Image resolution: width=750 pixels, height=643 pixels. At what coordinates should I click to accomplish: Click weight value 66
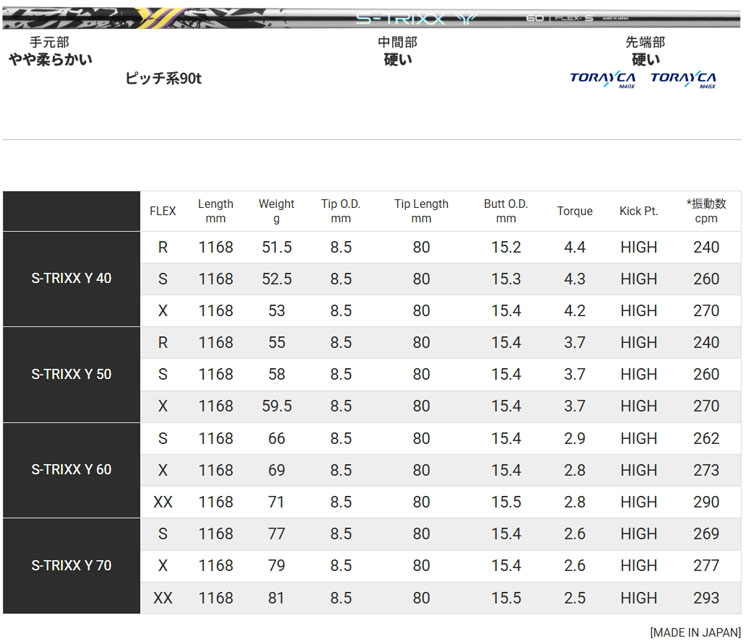pos(276,438)
